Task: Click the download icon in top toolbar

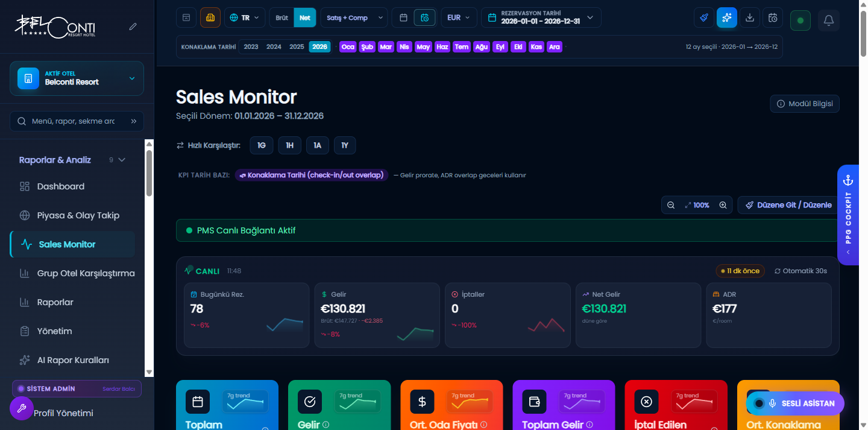Action: click(x=749, y=17)
